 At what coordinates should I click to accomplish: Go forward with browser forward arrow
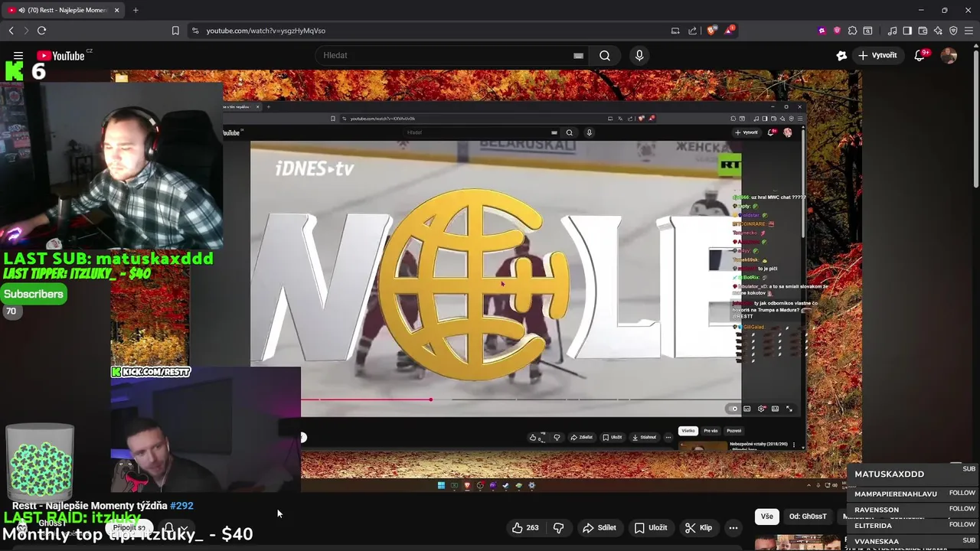point(25,31)
